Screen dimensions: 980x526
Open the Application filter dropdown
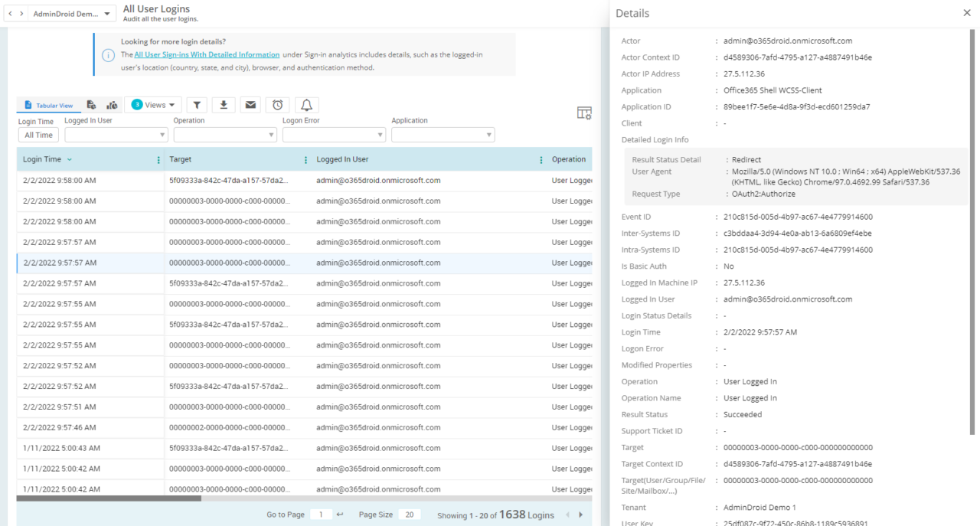443,134
